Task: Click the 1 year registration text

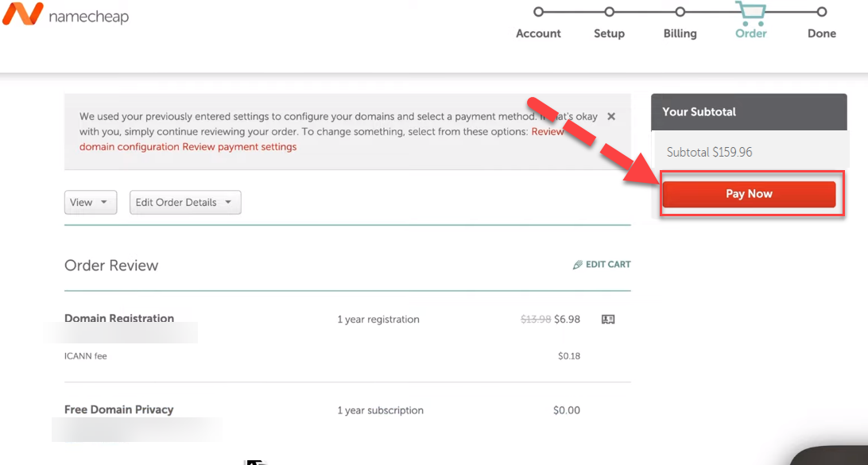Action: pyautogui.click(x=378, y=320)
